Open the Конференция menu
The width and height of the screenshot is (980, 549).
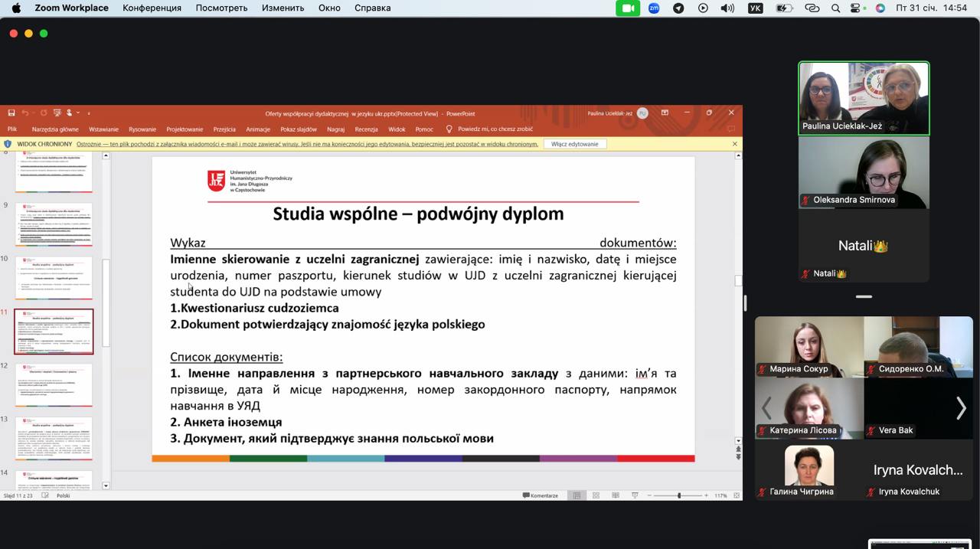152,8
